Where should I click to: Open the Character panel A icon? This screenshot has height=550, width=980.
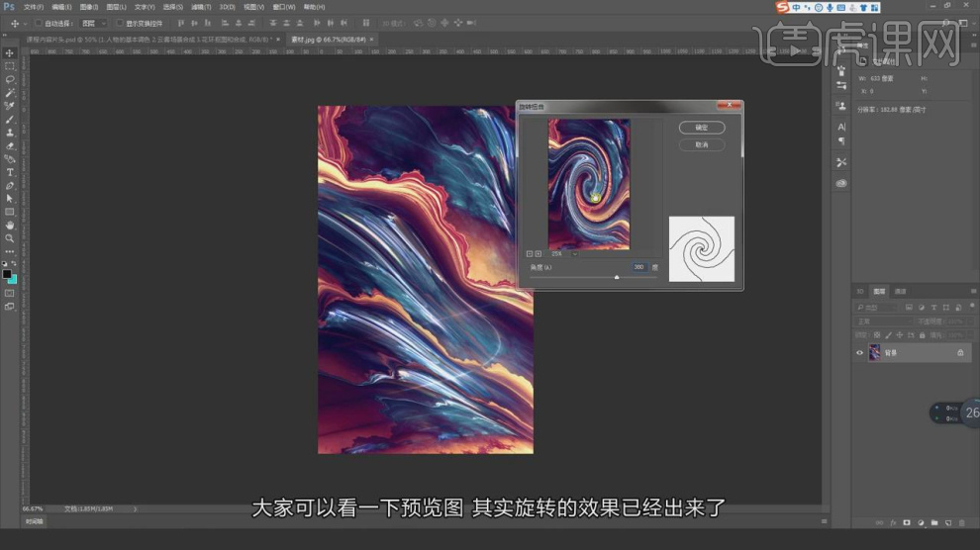tap(841, 127)
